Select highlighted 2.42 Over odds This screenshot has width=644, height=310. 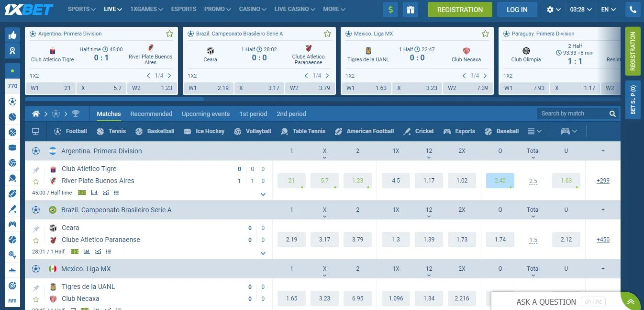pyautogui.click(x=500, y=181)
